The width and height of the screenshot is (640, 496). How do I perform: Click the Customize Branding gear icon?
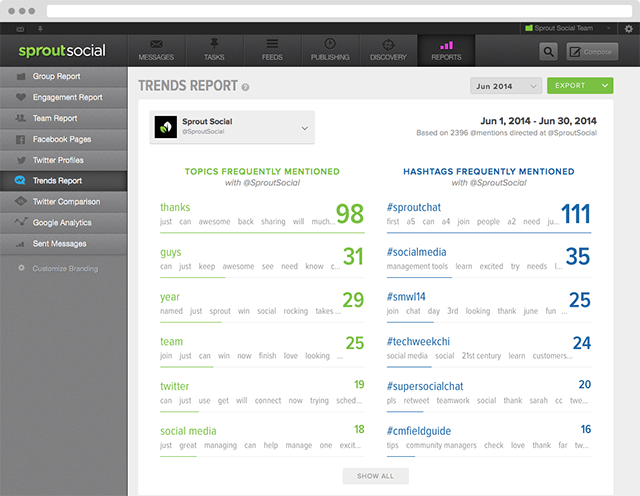point(21,268)
